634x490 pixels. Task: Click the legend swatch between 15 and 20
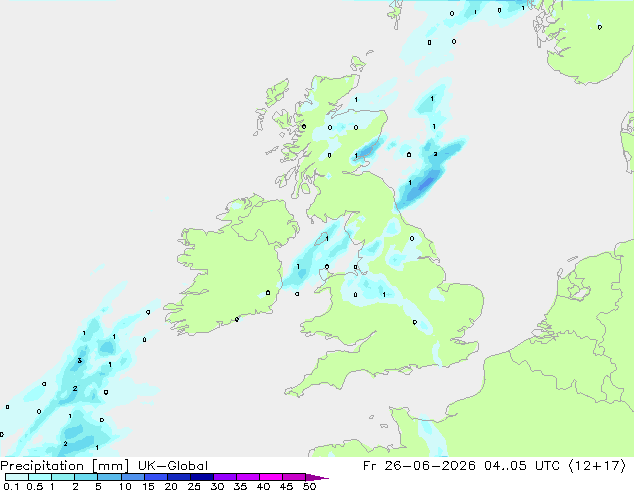point(155,477)
